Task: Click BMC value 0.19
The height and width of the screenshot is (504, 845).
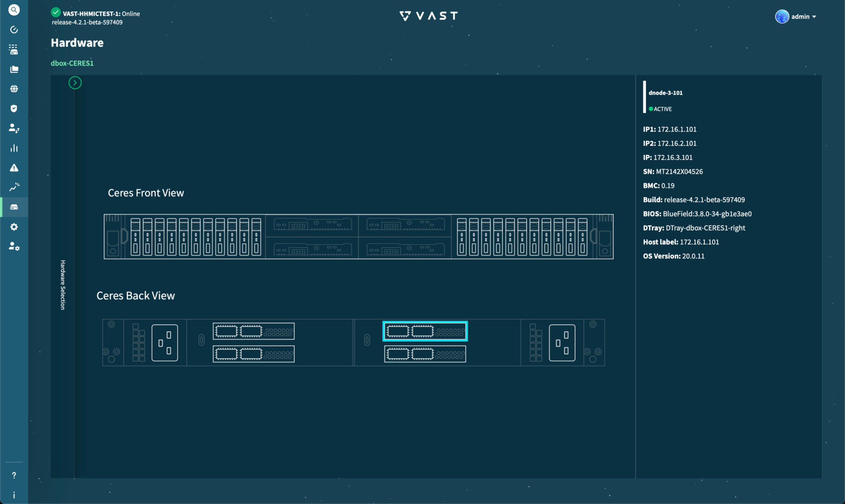Action: click(668, 186)
